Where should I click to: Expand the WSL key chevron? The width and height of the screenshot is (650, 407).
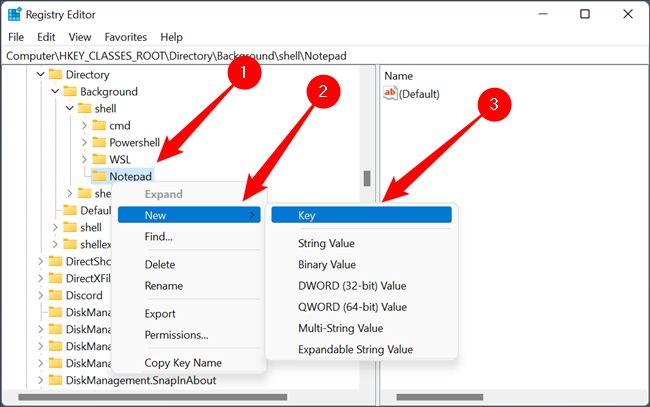84,159
